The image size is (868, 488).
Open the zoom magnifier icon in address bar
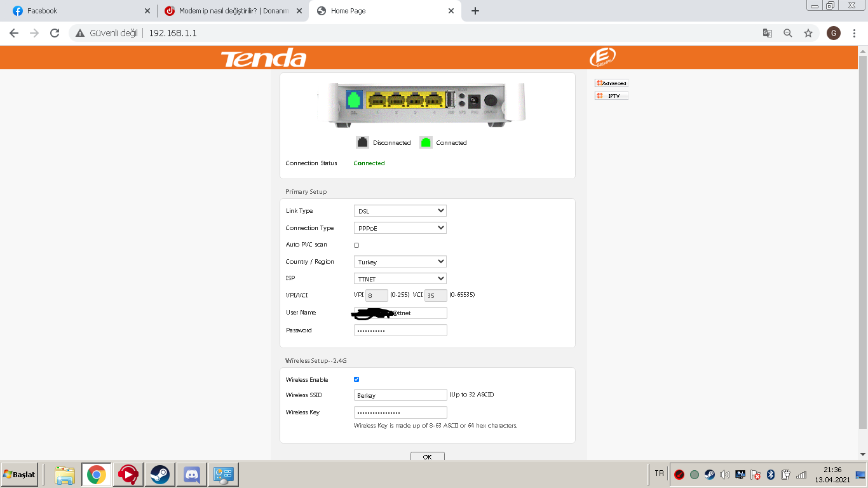point(788,33)
